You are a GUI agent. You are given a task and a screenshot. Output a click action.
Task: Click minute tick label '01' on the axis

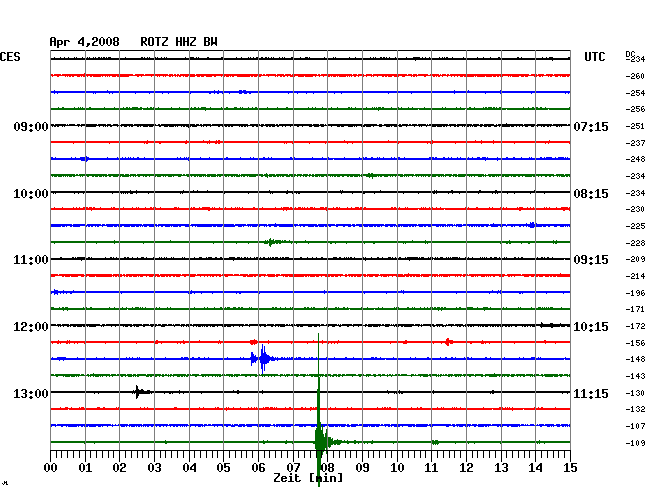(x=85, y=468)
